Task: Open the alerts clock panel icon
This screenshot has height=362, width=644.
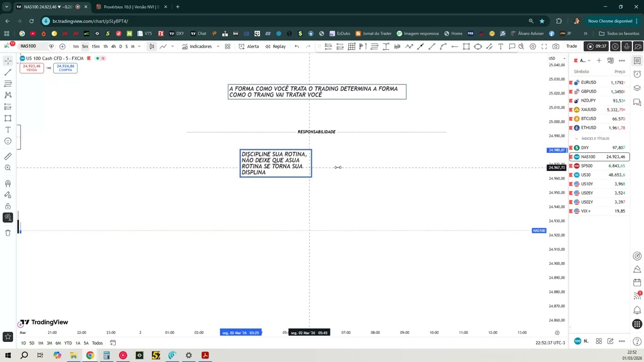Action: pyautogui.click(x=637, y=74)
